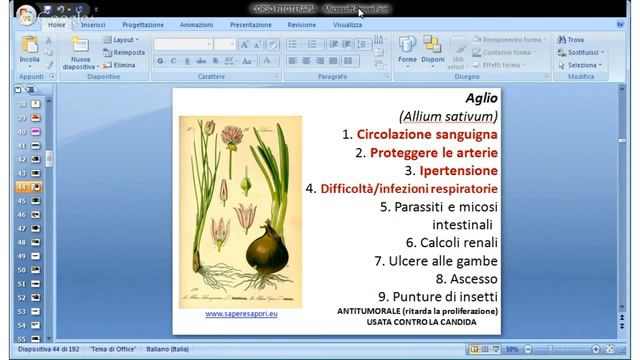
Task: Click the Incolla (paste) clipboard icon
Action: pos(29,44)
